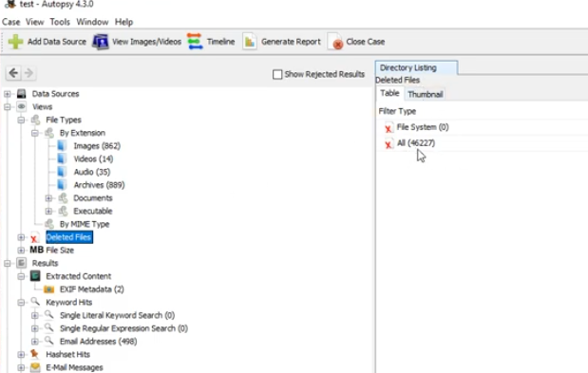Screen dimensions: 588x373
Task: Click the Timeline icon in toolbar
Action: click(195, 41)
